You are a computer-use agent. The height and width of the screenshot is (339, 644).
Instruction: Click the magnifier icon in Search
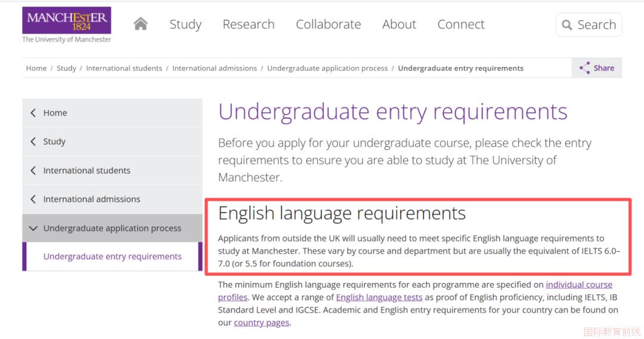[x=566, y=25]
